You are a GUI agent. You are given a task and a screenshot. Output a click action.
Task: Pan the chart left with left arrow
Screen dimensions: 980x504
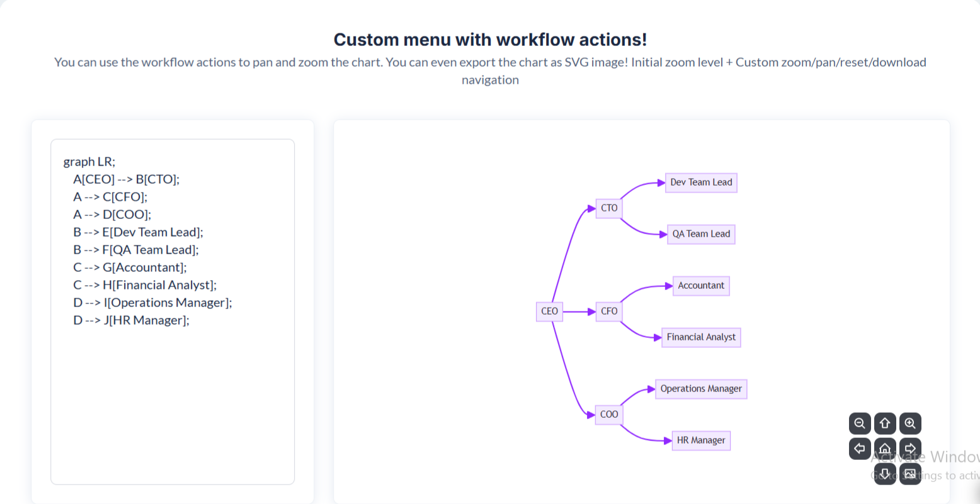pyautogui.click(x=860, y=449)
